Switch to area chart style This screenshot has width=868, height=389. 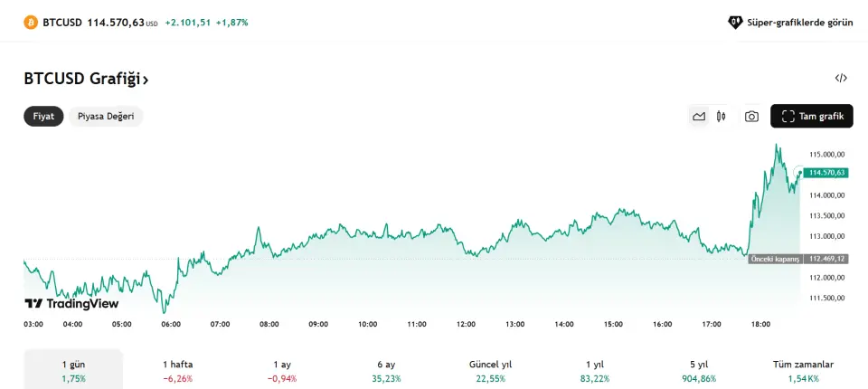pos(699,117)
